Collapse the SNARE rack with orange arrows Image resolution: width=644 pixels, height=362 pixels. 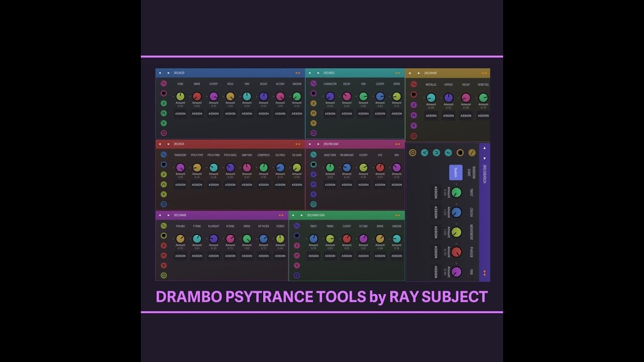tap(281, 215)
